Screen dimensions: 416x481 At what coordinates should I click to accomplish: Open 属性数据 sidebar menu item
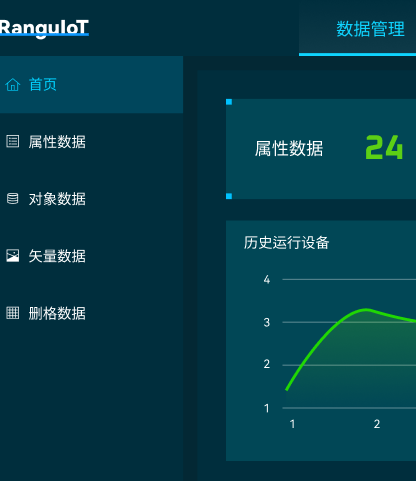[91, 142]
